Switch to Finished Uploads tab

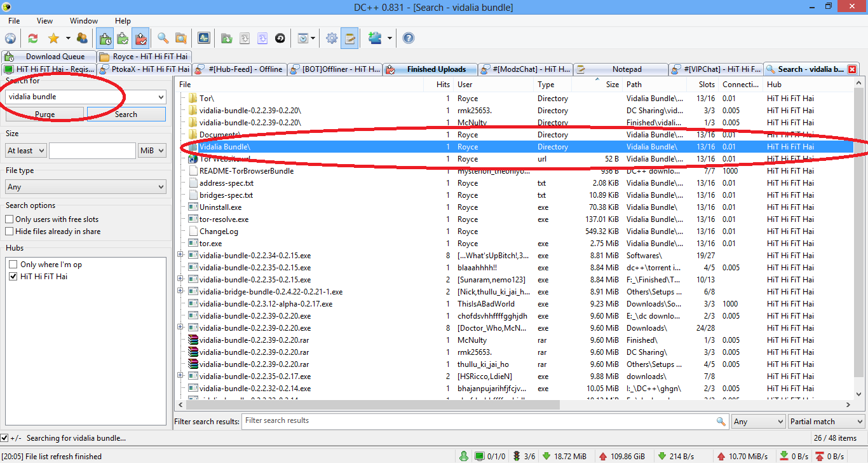430,69
